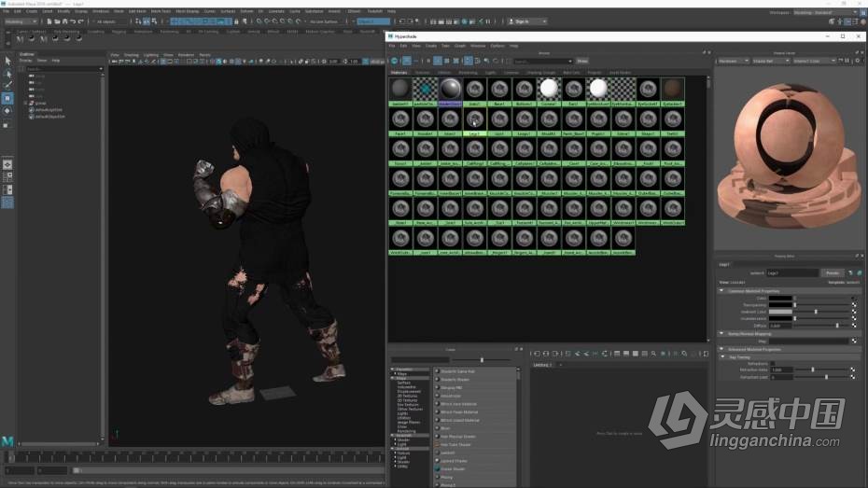Open Shading menu in viewport panel

(x=132, y=55)
